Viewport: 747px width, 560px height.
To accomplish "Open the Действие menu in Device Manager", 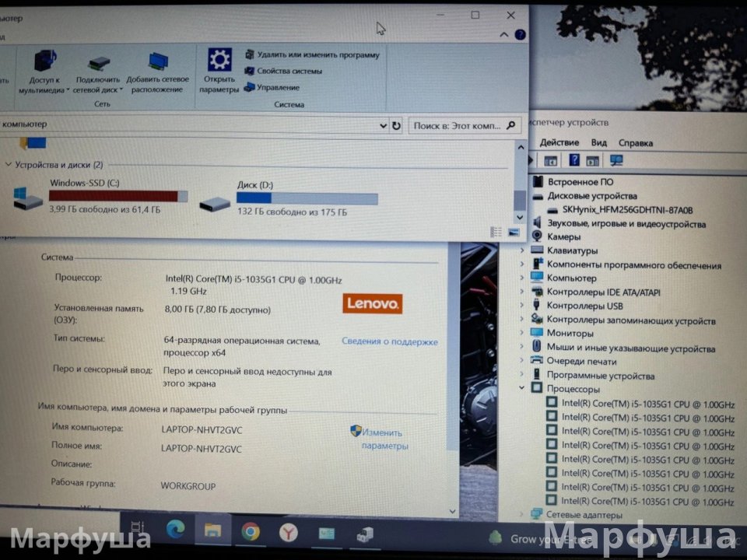I will 559,142.
